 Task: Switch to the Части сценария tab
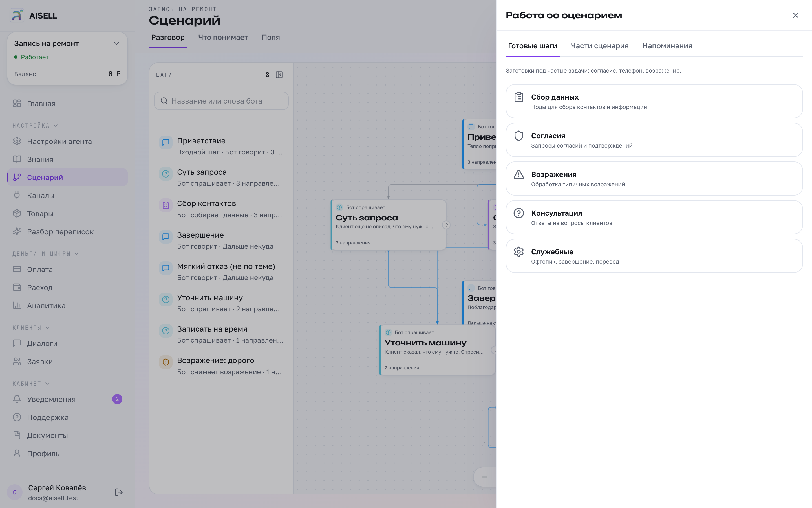pyautogui.click(x=600, y=46)
